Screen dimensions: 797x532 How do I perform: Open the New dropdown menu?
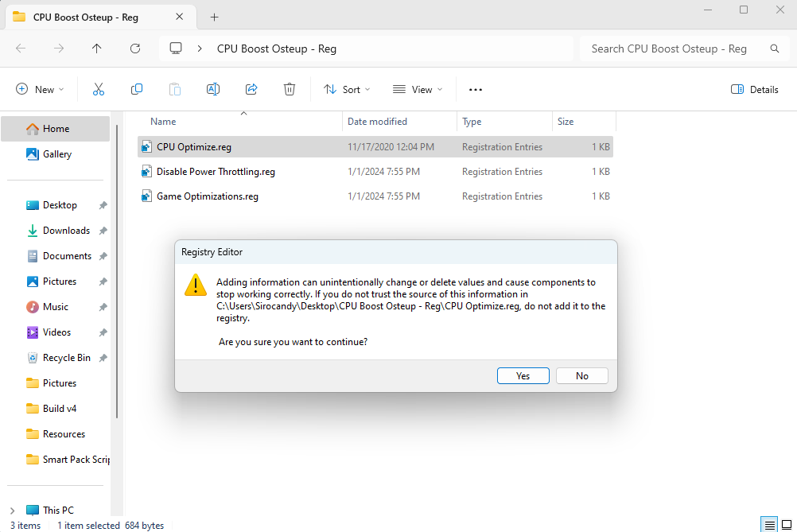(x=41, y=90)
